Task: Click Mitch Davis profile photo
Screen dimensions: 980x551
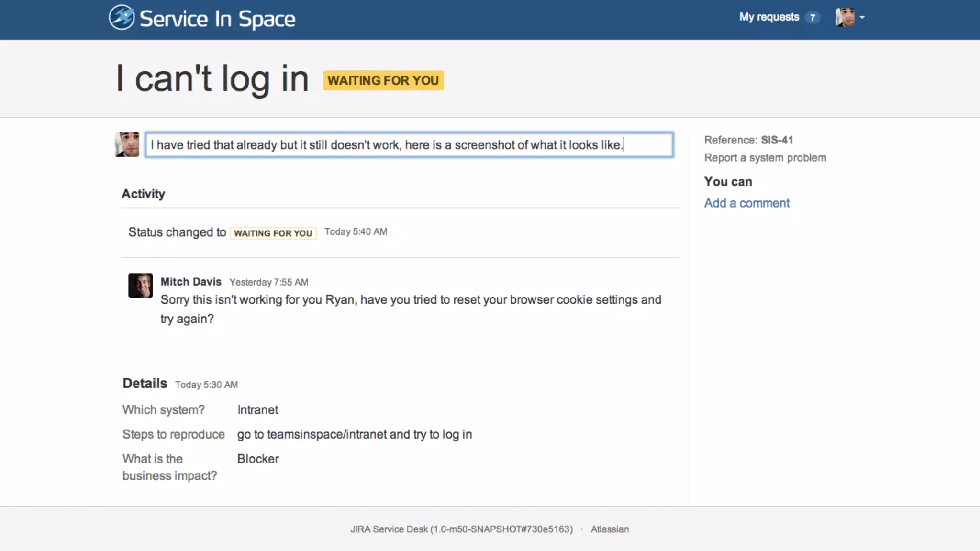Action: pyautogui.click(x=140, y=286)
